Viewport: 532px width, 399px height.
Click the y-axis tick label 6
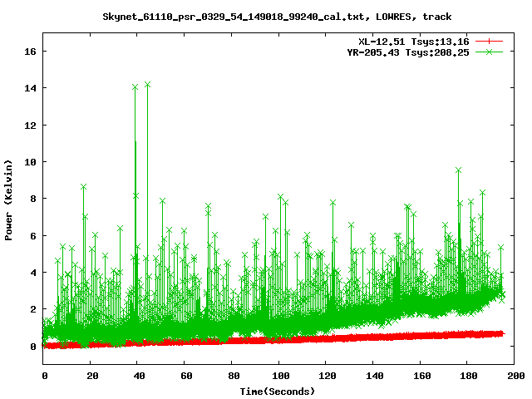(33, 235)
